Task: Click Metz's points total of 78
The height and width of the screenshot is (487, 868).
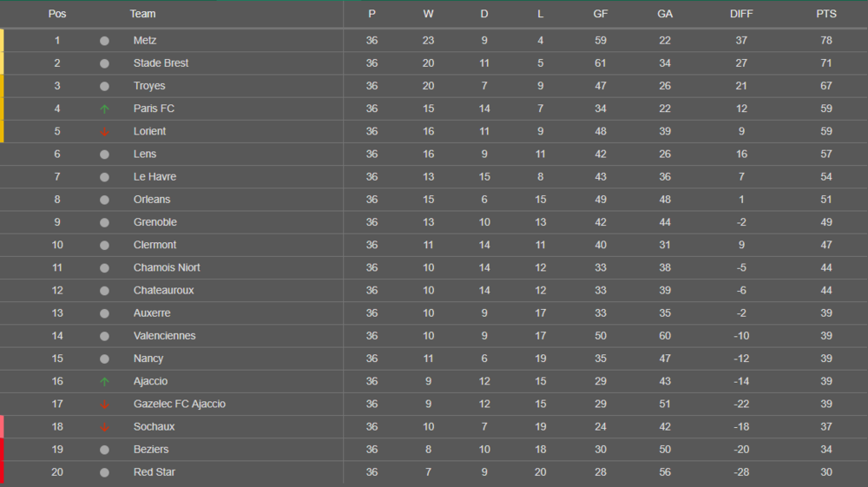Action: (x=825, y=41)
